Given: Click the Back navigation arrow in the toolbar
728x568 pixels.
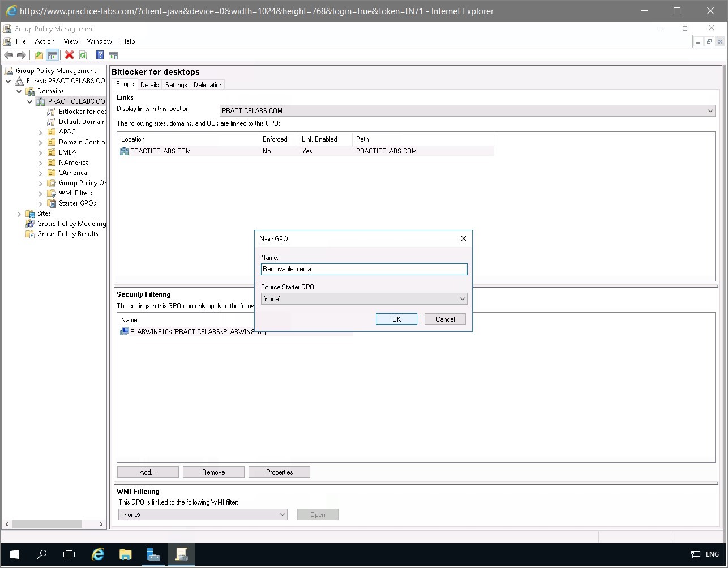Looking at the screenshot, I should point(7,55).
